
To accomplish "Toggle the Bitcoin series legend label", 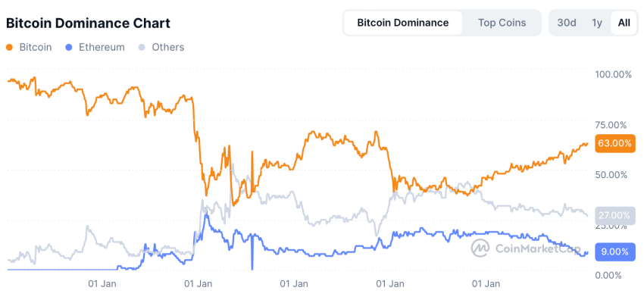I will 35,47.
